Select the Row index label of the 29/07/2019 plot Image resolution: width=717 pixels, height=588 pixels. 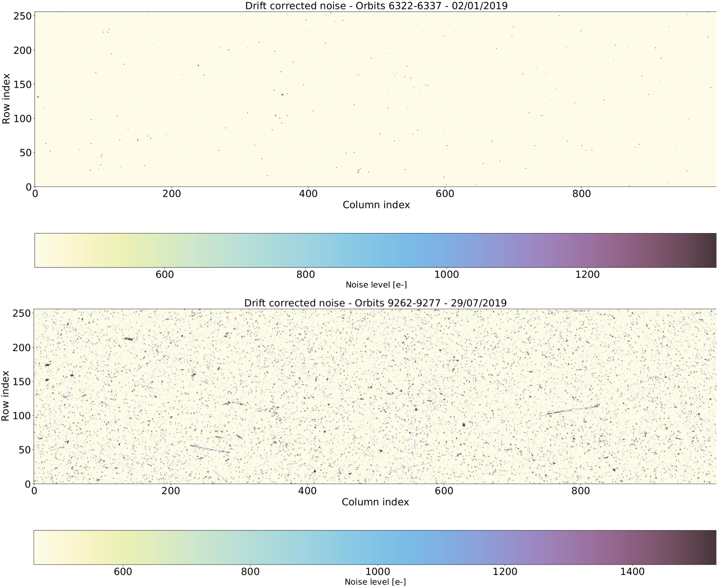pos(5,396)
